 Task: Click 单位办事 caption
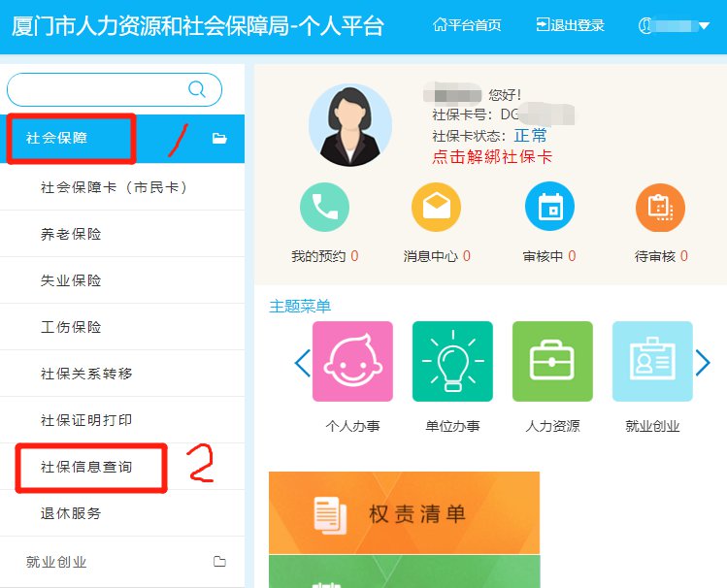452,426
